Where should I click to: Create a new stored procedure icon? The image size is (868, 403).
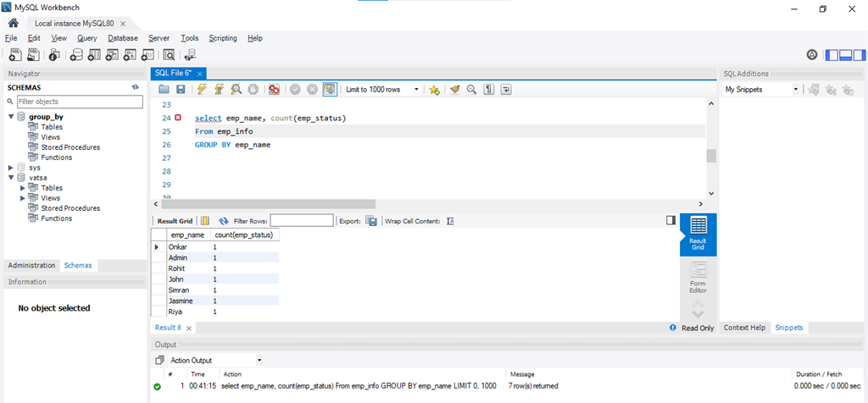(x=130, y=54)
